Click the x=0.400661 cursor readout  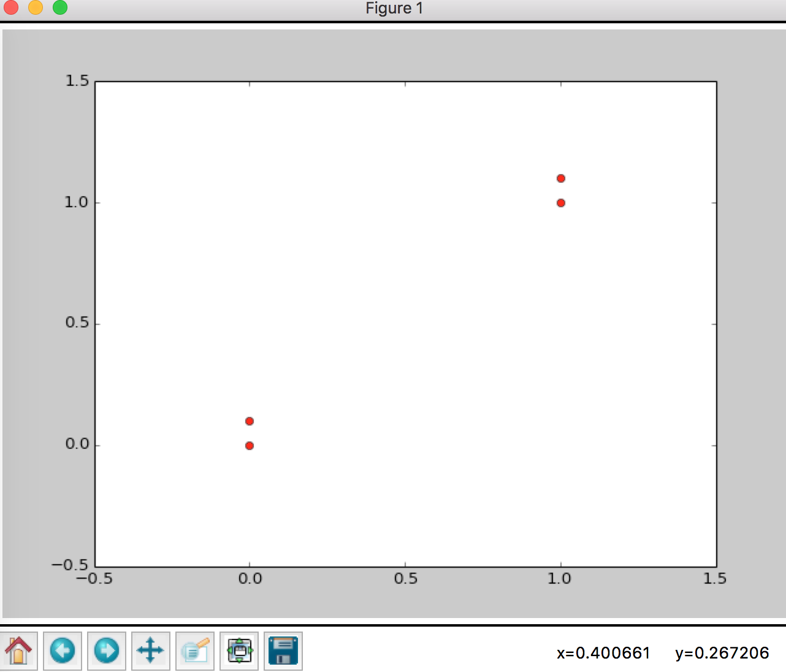point(603,653)
